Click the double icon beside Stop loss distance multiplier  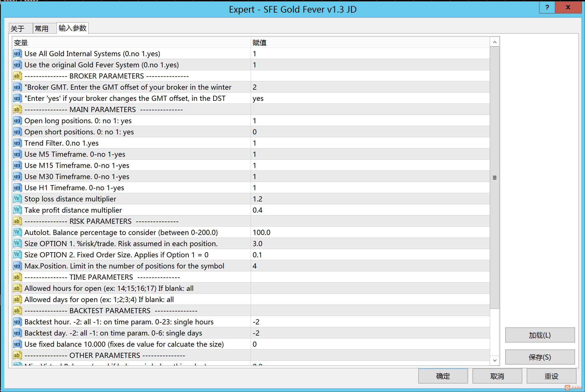(17, 199)
